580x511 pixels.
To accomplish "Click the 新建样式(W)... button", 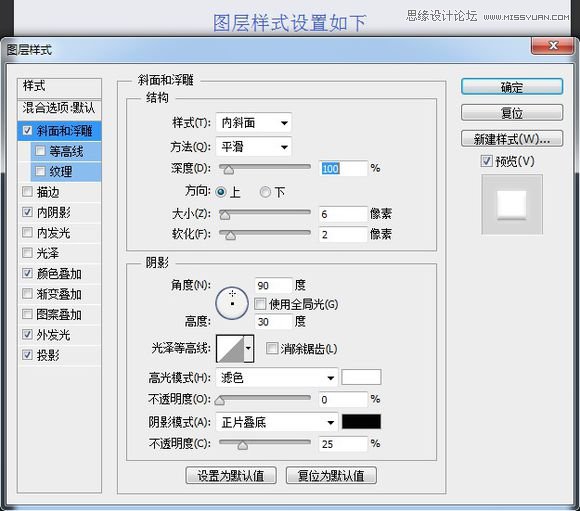I will (x=512, y=139).
